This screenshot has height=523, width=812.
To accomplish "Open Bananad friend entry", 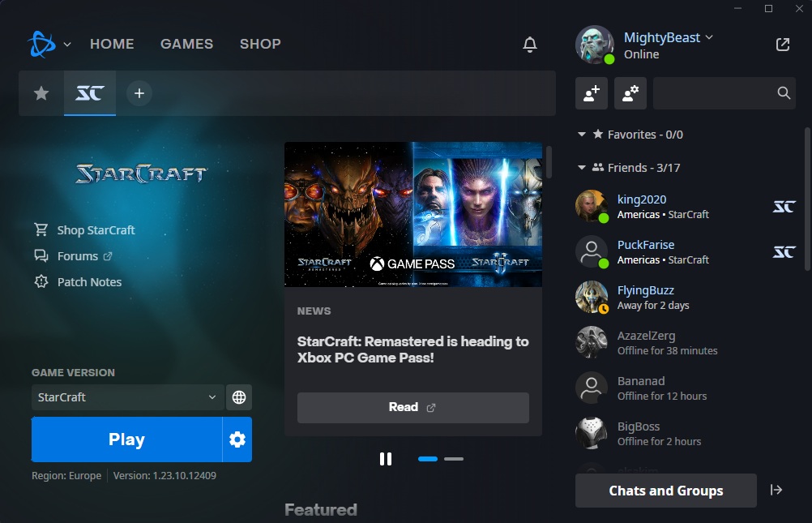I will point(686,388).
